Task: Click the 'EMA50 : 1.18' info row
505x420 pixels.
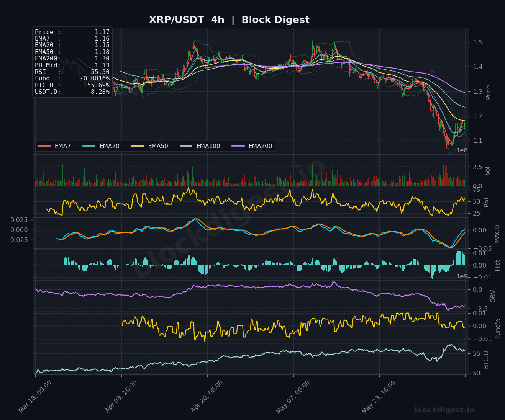Action: [72, 52]
